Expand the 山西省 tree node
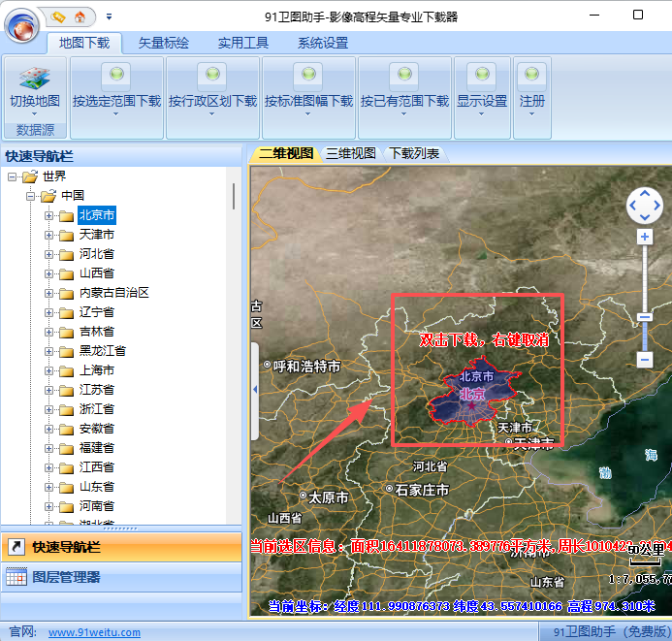 48,273
